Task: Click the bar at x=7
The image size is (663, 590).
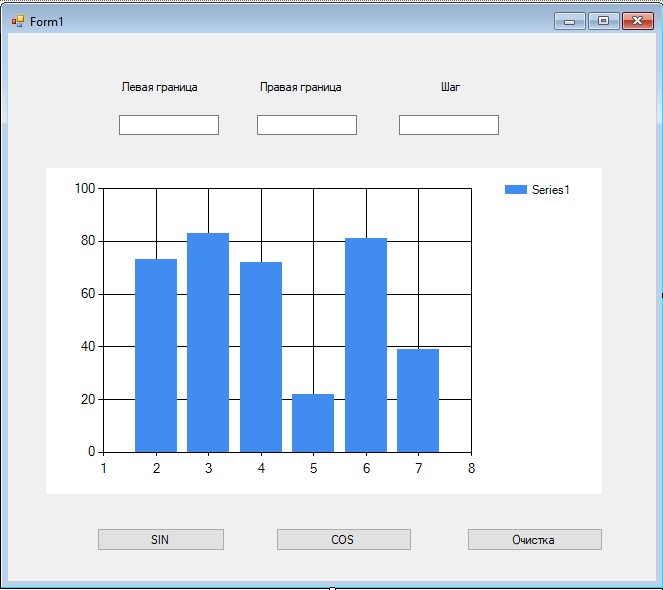Action: coord(418,400)
